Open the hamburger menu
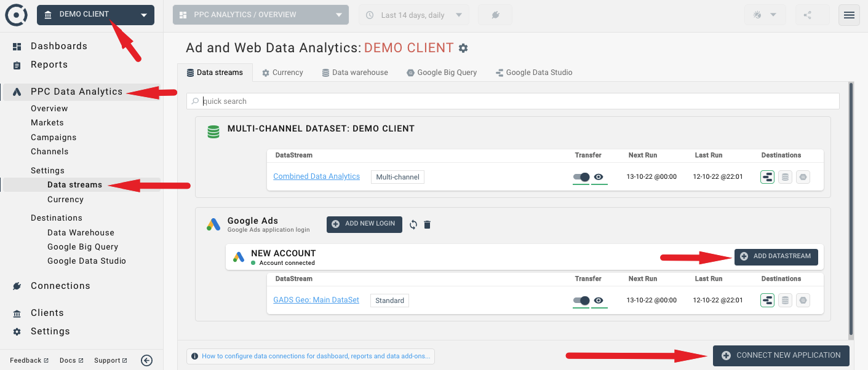The width and height of the screenshot is (868, 370). (849, 15)
